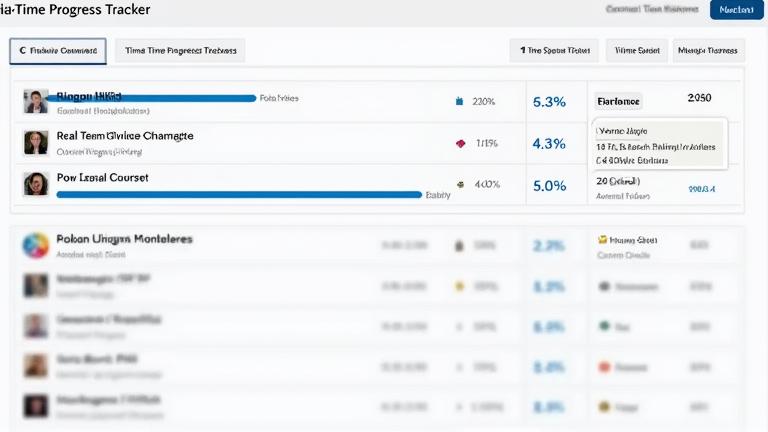Open the rightmost filter button above table

click(707, 51)
